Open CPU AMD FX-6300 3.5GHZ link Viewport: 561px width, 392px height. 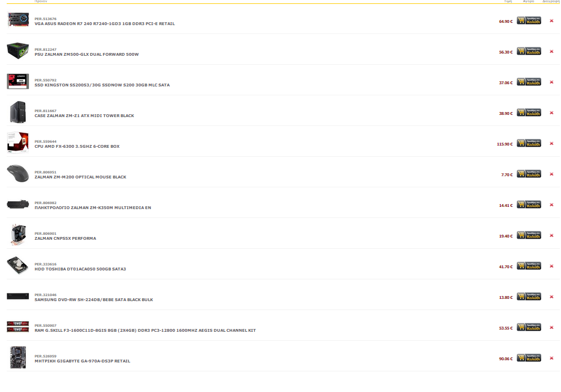tap(77, 146)
